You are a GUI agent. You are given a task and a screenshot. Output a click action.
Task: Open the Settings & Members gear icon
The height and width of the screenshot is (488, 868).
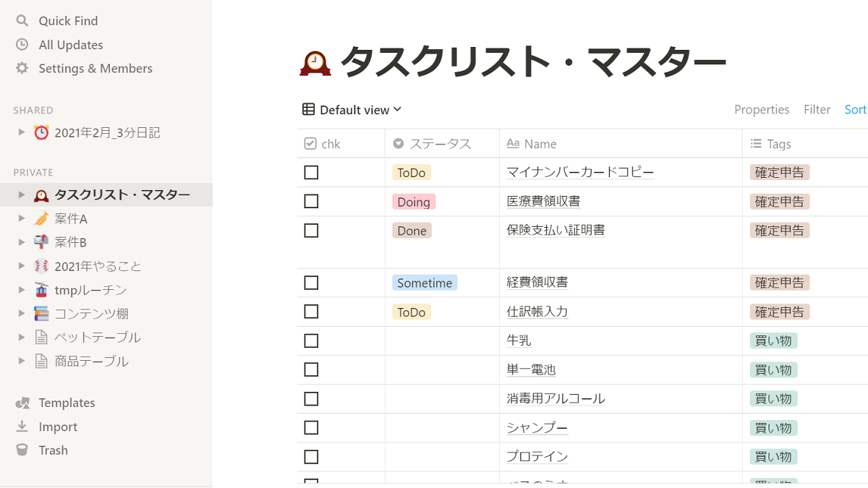[x=22, y=68]
